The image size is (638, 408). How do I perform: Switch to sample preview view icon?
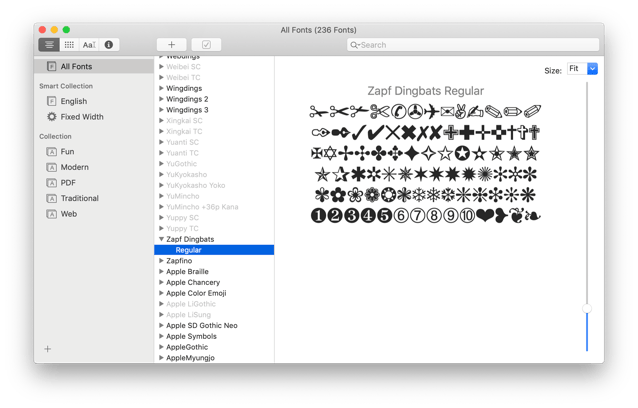(x=49, y=45)
